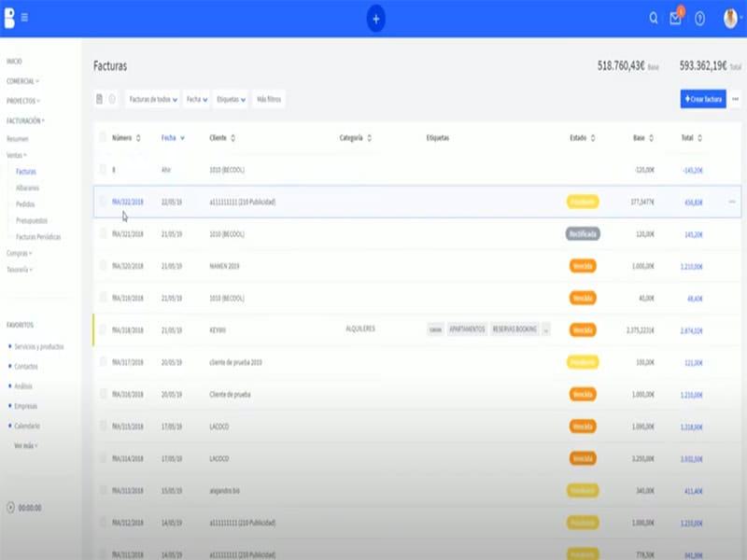Click the APARTAMENTOS tag chip
Screen dimensions: 747x560
click(x=467, y=329)
